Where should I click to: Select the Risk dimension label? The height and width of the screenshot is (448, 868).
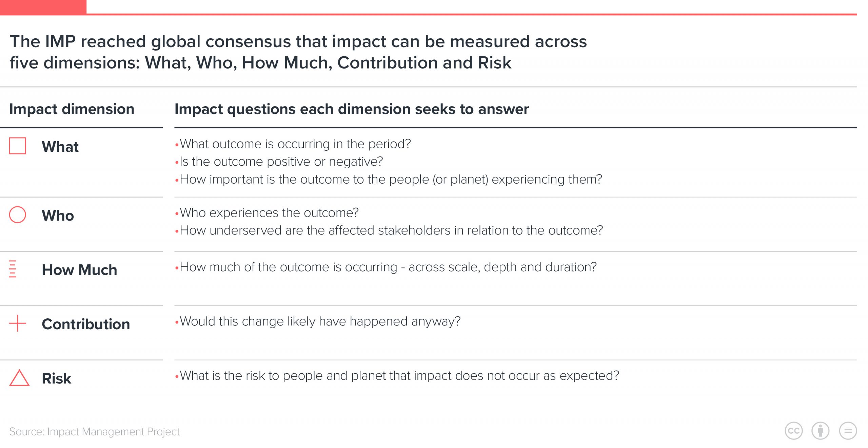tap(57, 378)
